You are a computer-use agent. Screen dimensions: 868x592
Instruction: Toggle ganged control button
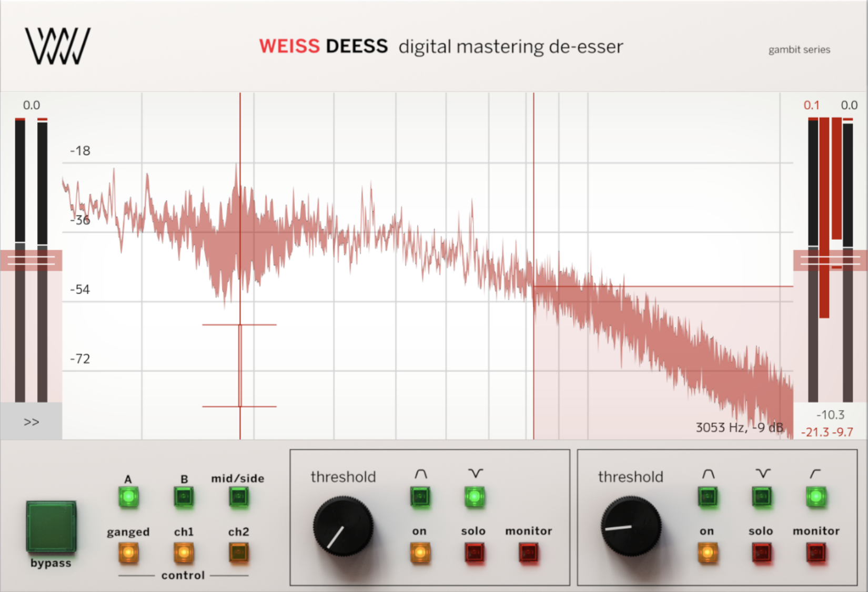pyautogui.click(x=128, y=553)
